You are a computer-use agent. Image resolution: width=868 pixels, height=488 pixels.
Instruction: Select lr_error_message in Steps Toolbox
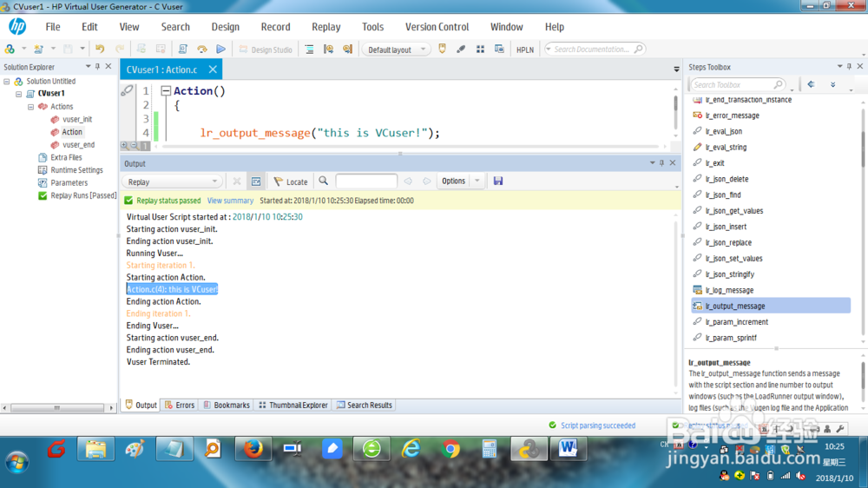(x=732, y=115)
